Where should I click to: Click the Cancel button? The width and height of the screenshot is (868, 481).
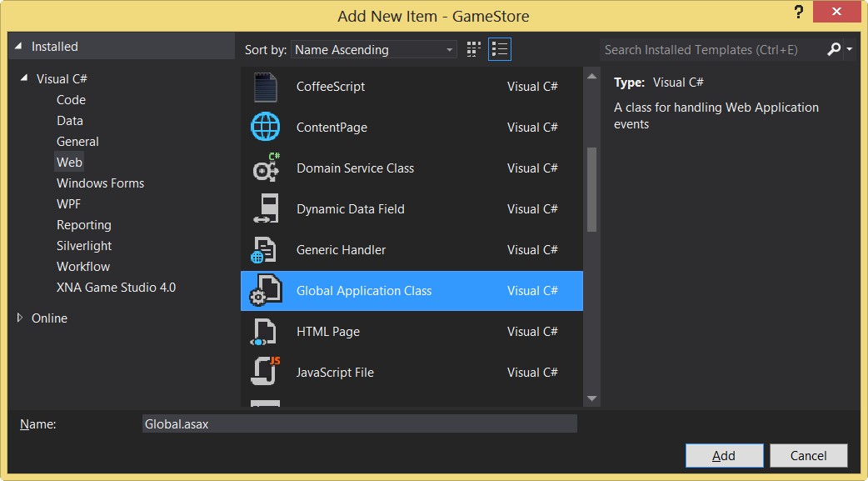(808, 455)
